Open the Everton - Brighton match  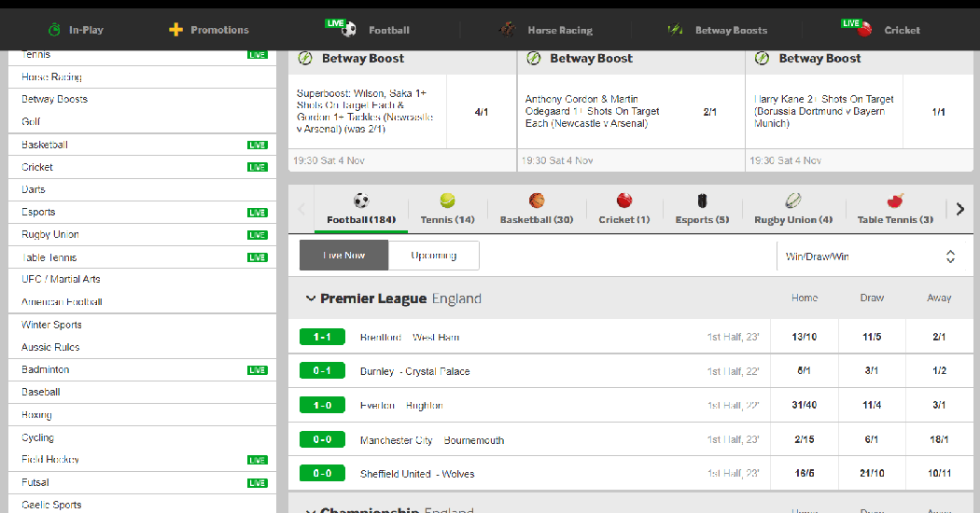click(x=401, y=406)
